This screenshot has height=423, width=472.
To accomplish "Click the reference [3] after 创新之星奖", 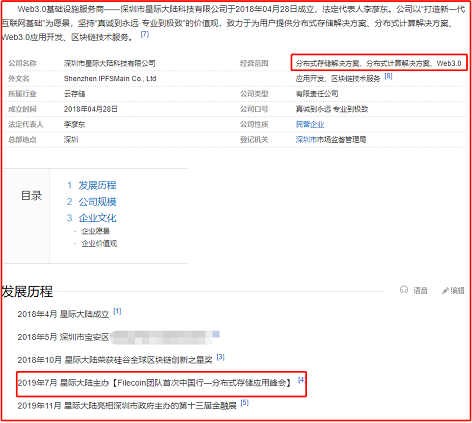I will [220, 357].
